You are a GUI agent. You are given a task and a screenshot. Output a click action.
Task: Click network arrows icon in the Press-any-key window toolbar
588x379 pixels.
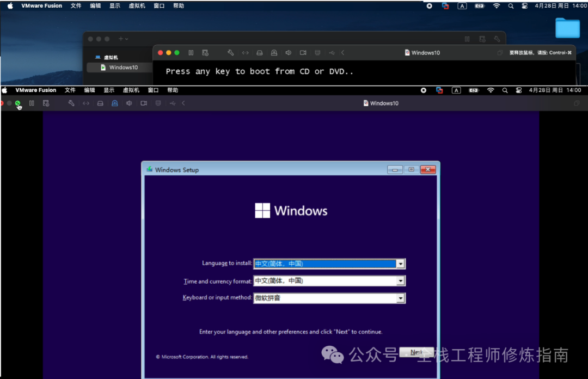pyautogui.click(x=245, y=53)
